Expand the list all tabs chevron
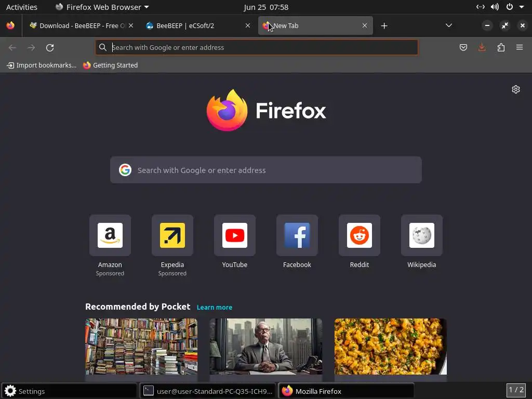 point(449,25)
